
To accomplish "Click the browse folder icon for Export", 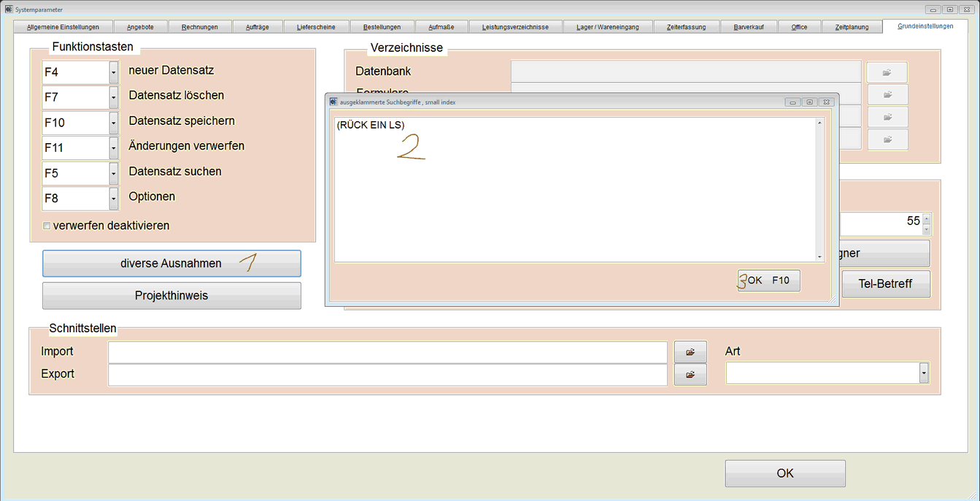I will coord(690,375).
